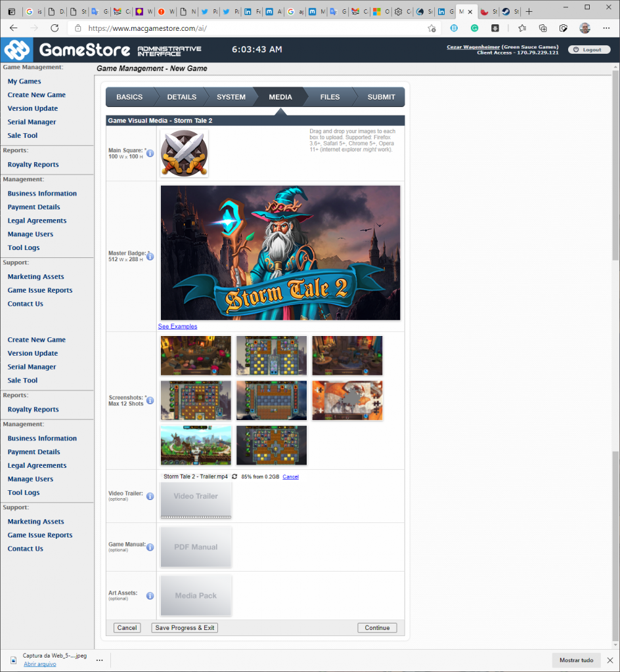Add page to favorites using star icon
The width and height of the screenshot is (620, 672).
[432, 28]
